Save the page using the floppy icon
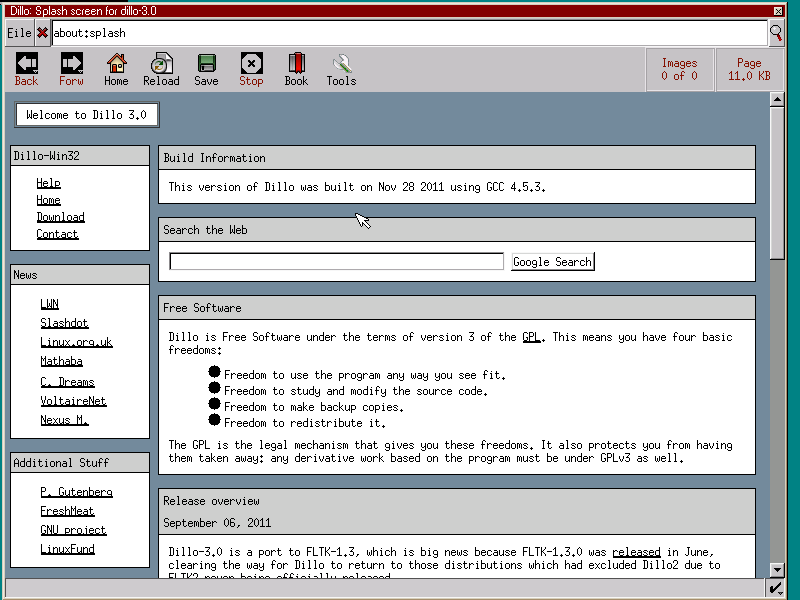This screenshot has height=600, width=800. (x=206, y=64)
